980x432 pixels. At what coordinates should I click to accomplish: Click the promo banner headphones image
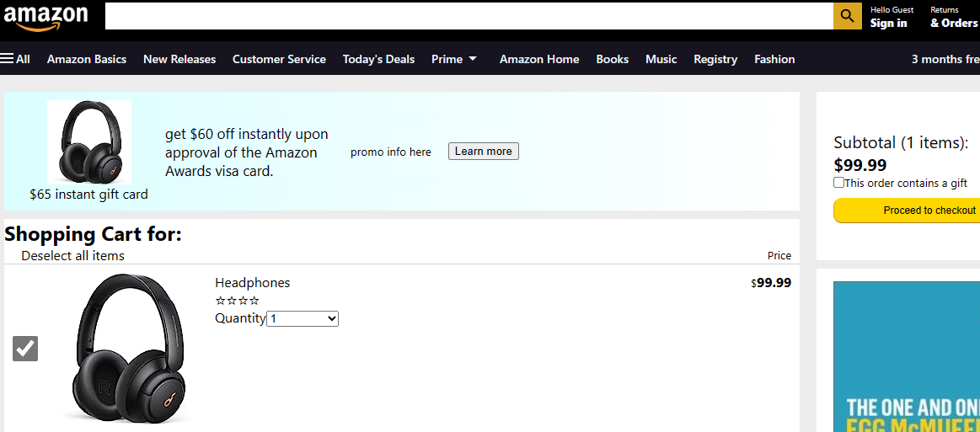tap(89, 141)
